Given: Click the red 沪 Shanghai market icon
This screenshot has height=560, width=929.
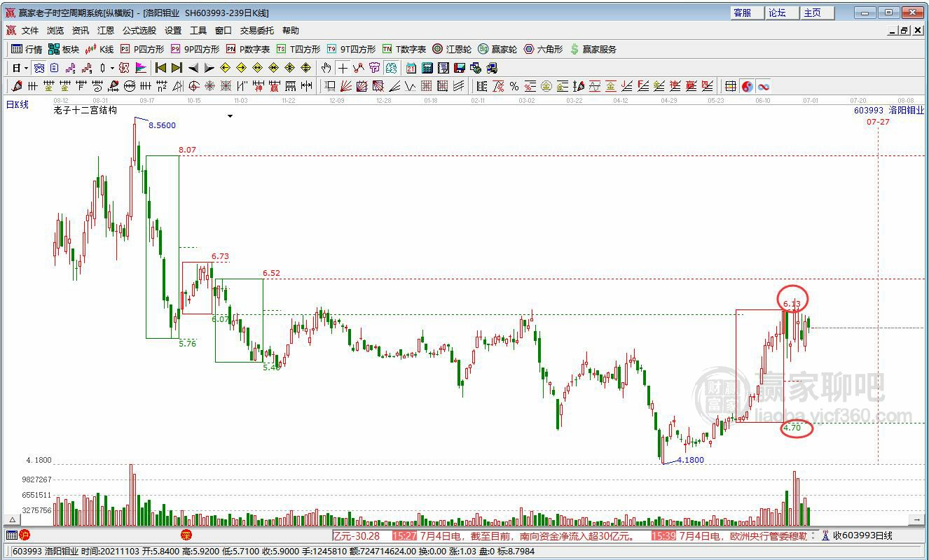Looking at the screenshot, I should click(25, 535).
